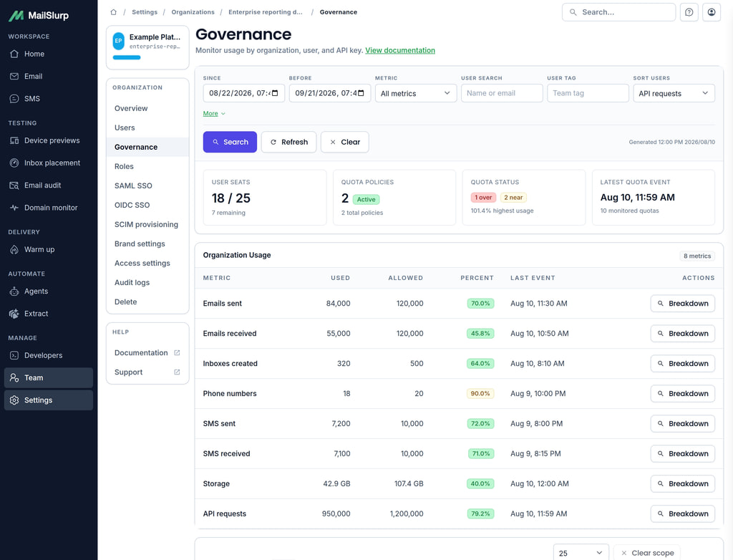Open Audit logs
Screen dimensions: 733x560
(147, 283)
